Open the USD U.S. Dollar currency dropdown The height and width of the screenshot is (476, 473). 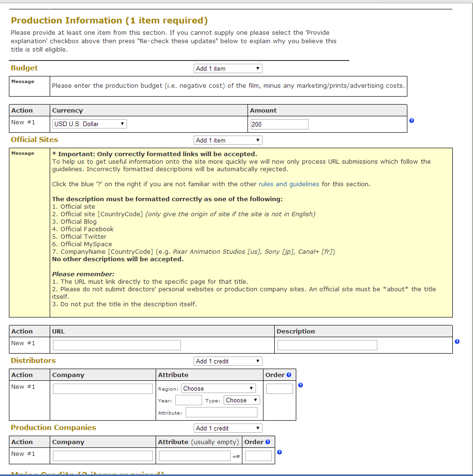pos(90,124)
